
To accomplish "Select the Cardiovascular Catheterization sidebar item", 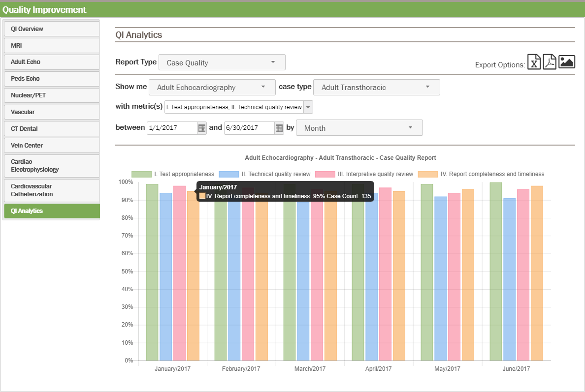I will [51, 190].
